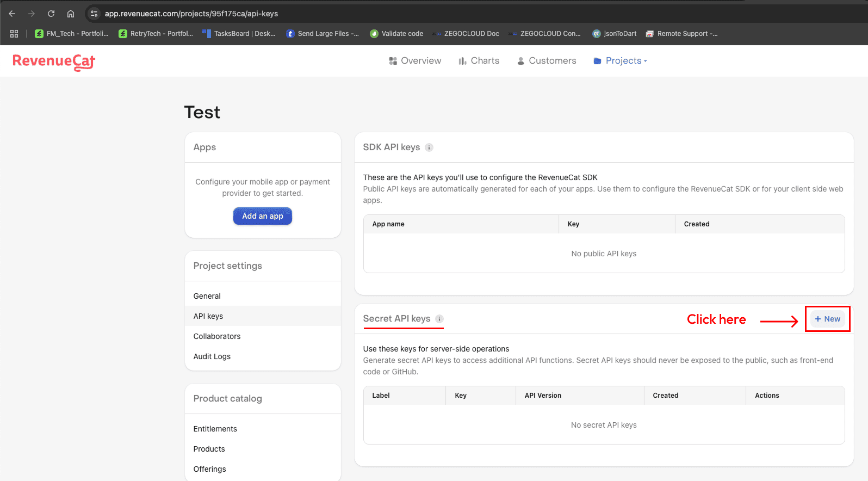The height and width of the screenshot is (481, 868).
Task: Open site information icon in address bar
Action: (x=94, y=14)
